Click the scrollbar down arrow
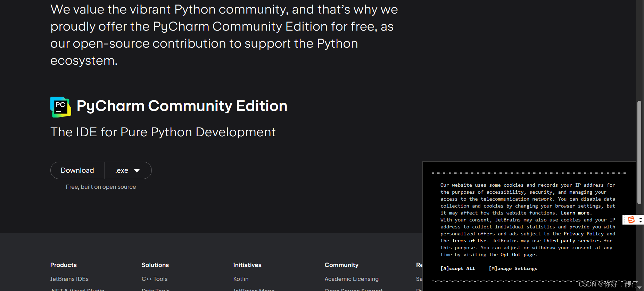 click(639, 288)
